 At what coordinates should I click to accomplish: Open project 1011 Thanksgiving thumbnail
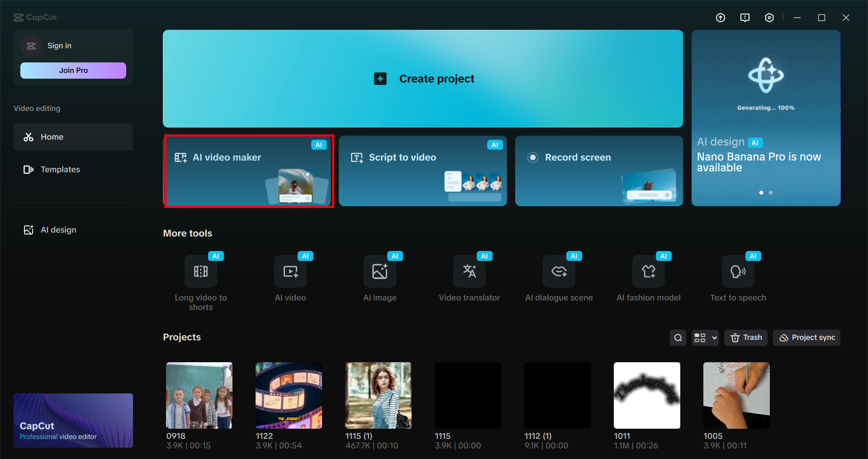pos(647,395)
